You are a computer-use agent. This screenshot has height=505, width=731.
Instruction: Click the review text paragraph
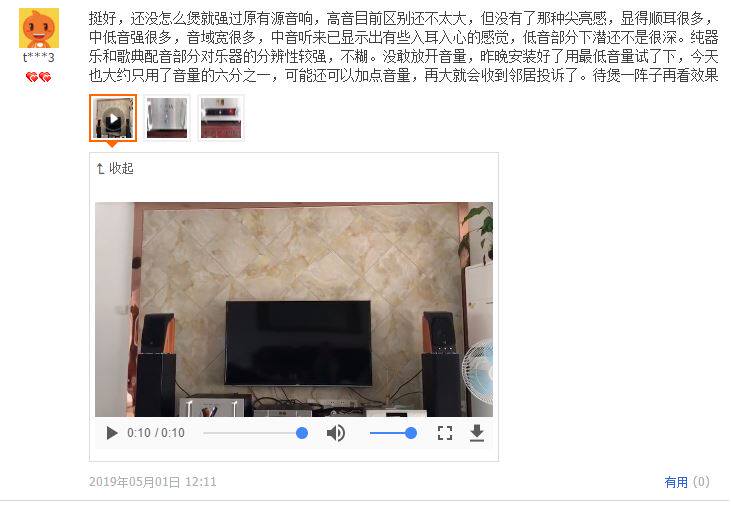tap(403, 47)
